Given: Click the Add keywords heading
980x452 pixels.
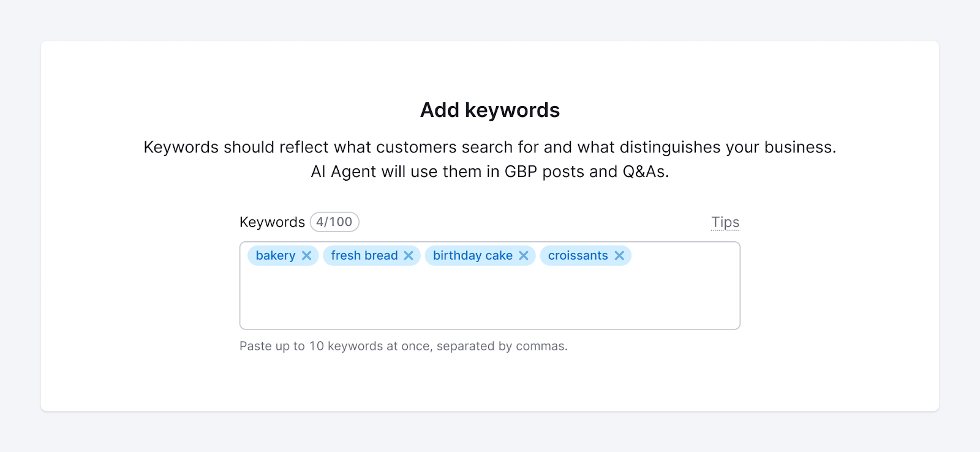Looking at the screenshot, I should click(x=489, y=110).
